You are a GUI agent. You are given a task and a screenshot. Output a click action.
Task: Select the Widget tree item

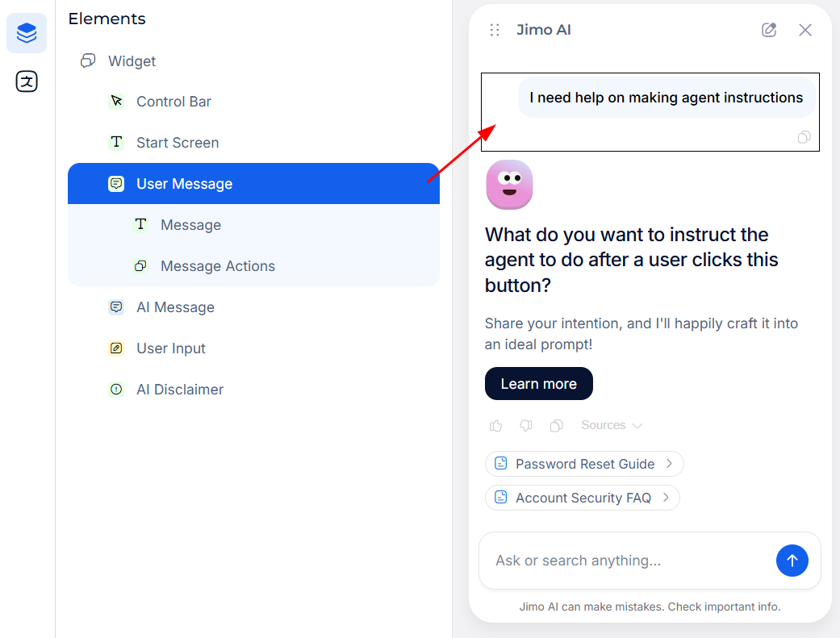tap(132, 61)
